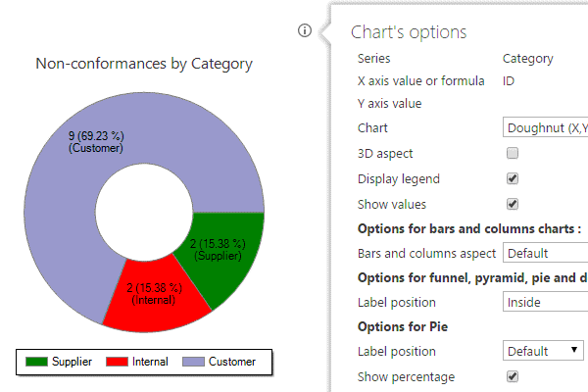Image resolution: width=588 pixels, height=392 pixels.
Task: Click the Display legend label
Action: [x=399, y=179]
